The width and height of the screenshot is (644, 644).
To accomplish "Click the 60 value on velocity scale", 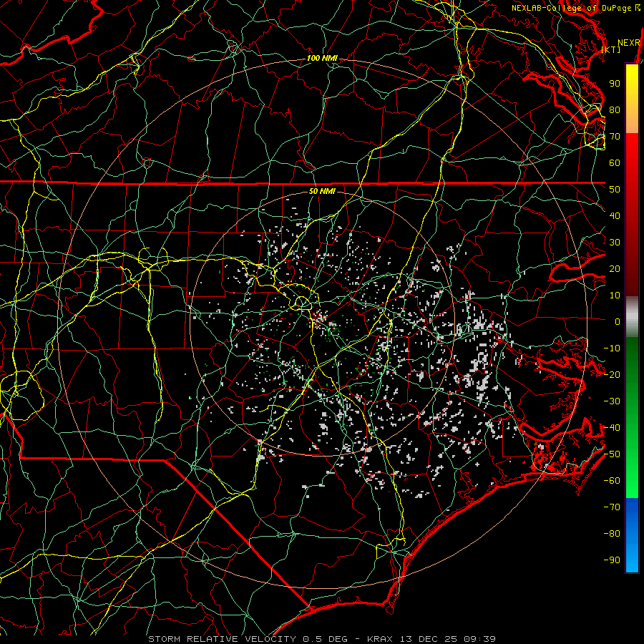I will 615,163.
